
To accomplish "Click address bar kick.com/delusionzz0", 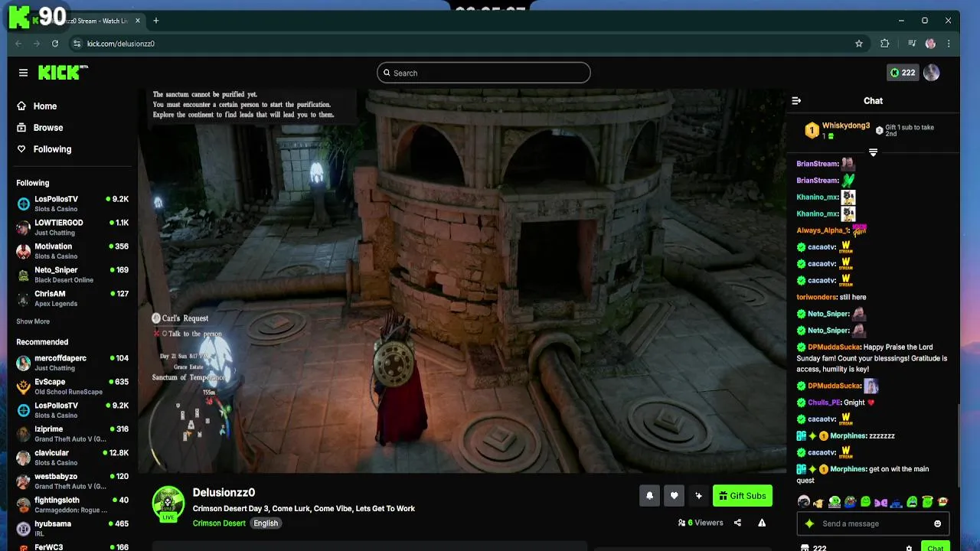I will (120, 44).
